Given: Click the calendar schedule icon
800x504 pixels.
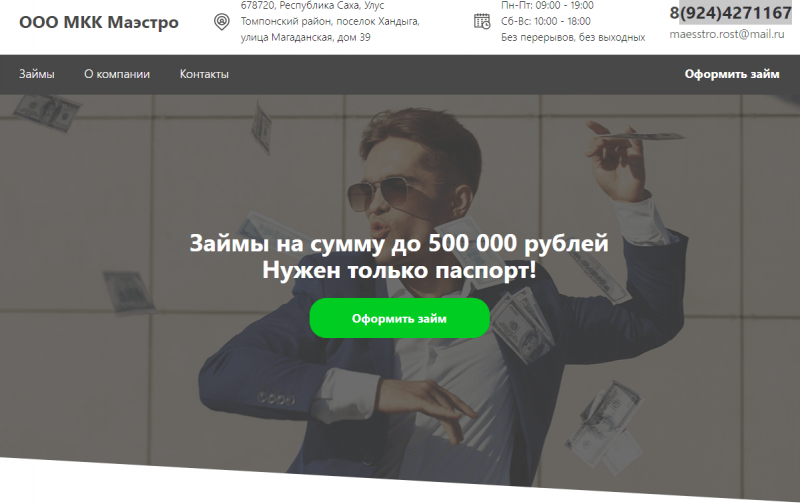Looking at the screenshot, I should (x=482, y=21).
